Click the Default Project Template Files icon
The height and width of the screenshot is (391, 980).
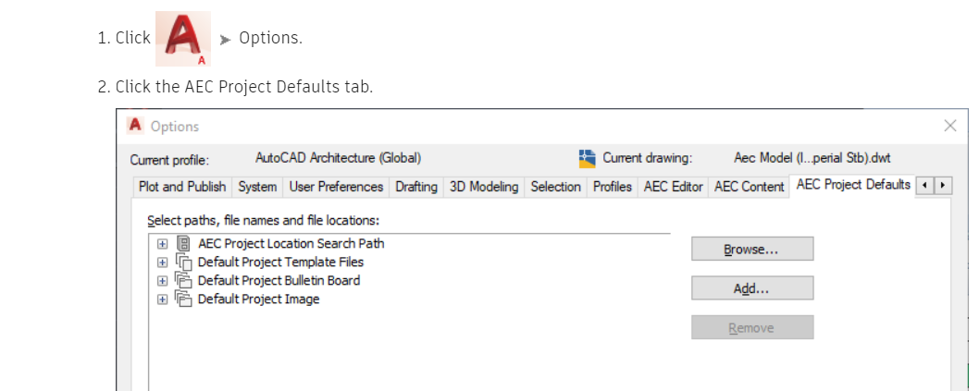(x=183, y=263)
